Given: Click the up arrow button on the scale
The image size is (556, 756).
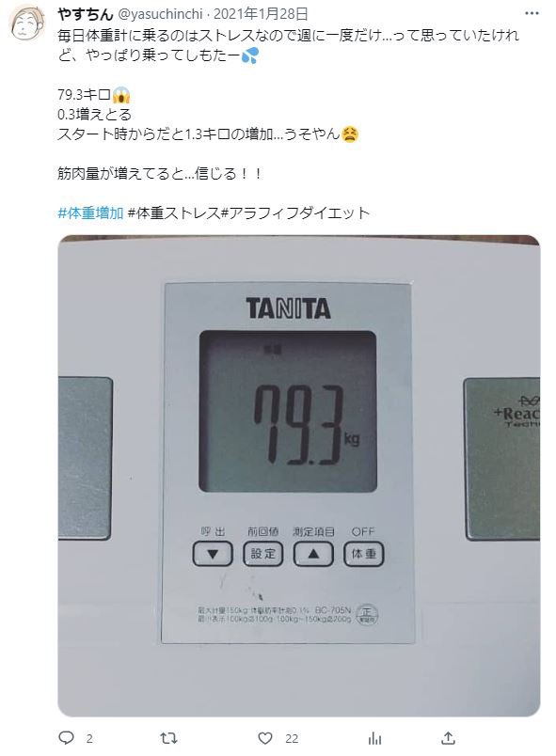Looking at the screenshot, I should 313,554.
